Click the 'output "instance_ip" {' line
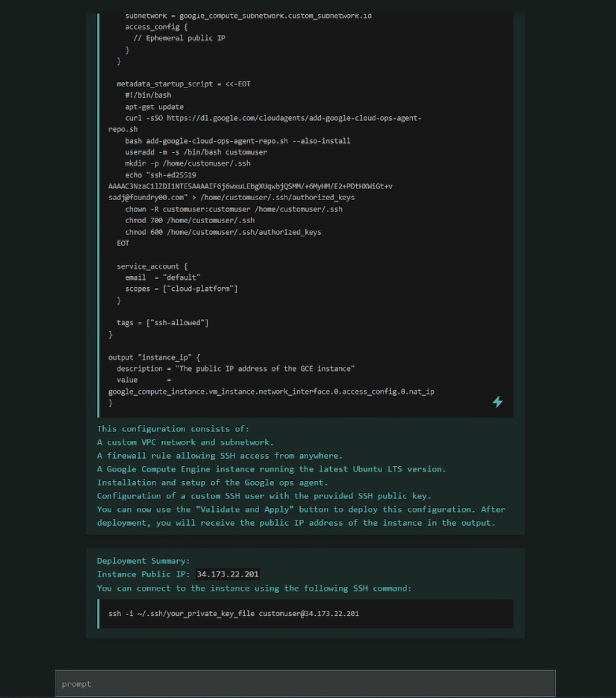616x698 pixels. coord(154,357)
